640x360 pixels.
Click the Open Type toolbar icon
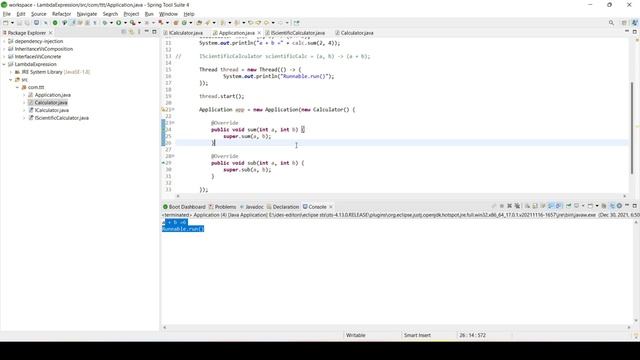click(x=199, y=23)
